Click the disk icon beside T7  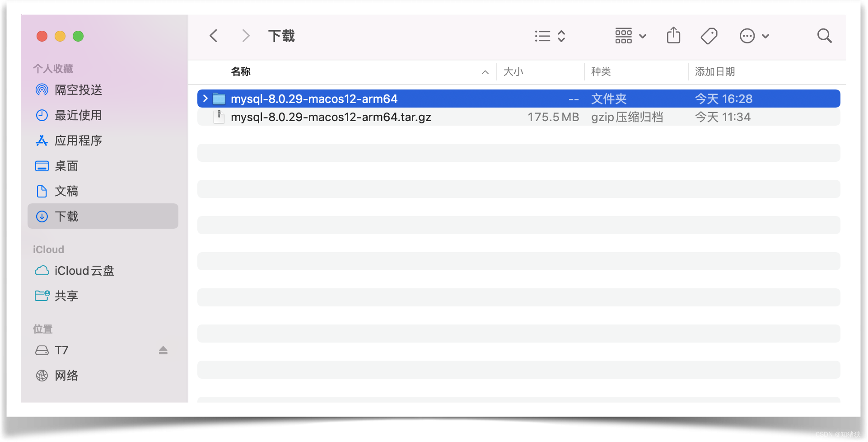(42, 350)
